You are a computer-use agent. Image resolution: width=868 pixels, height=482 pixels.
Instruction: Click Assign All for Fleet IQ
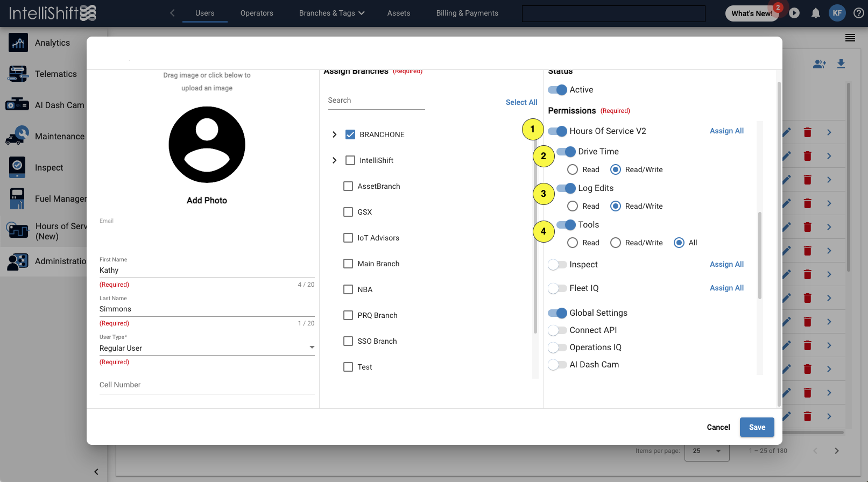(726, 288)
